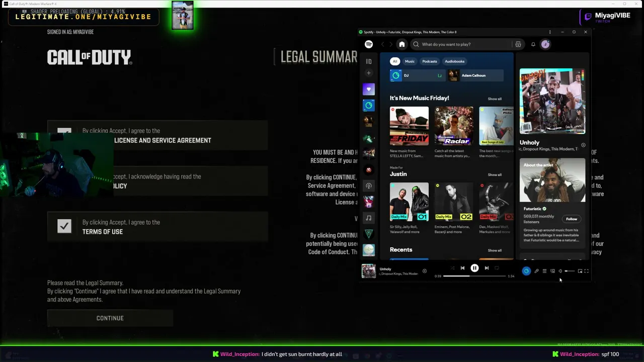Open Spotify mini player
Image resolution: width=644 pixels, height=362 pixels.
click(x=580, y=271)
